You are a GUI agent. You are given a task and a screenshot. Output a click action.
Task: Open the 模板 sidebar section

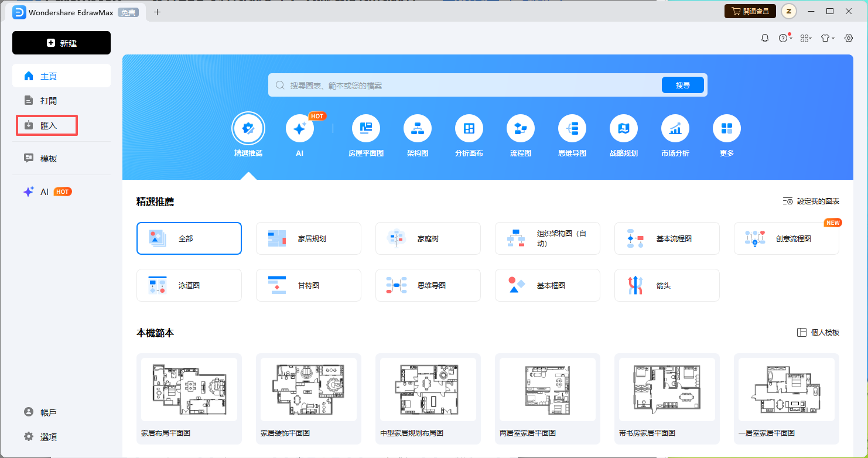click(x=61, y=158)
